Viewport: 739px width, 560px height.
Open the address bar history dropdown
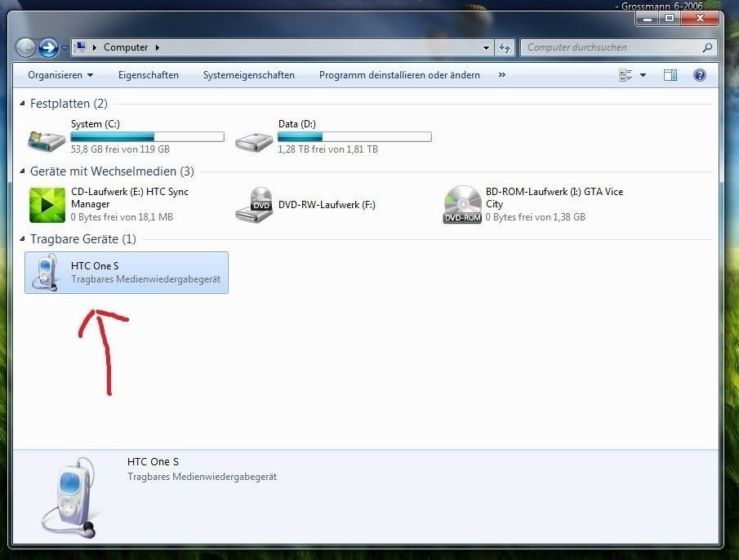pos(486,47)
